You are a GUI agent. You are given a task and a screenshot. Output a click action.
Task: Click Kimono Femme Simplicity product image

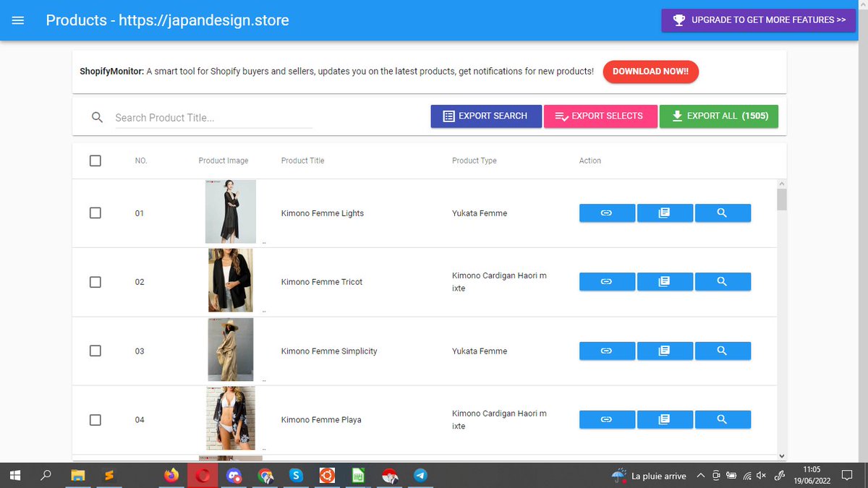(x=231, y=350)
